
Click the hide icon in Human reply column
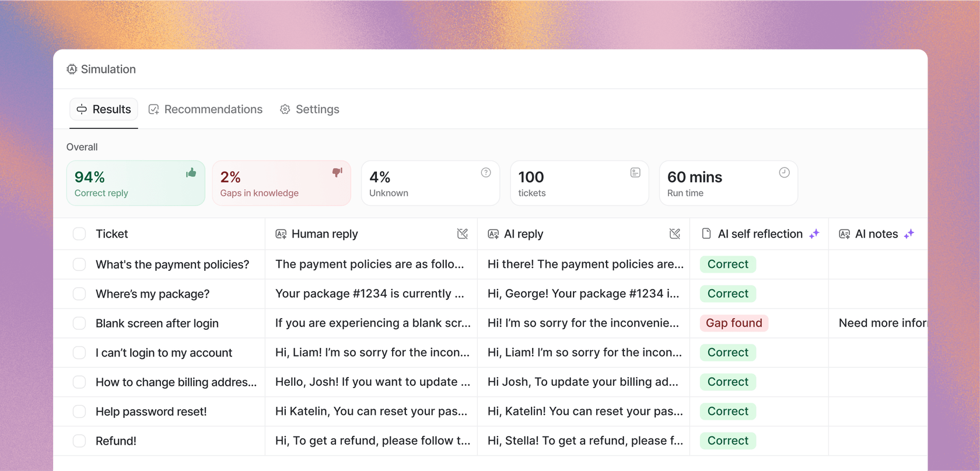[x=463, y=234]
